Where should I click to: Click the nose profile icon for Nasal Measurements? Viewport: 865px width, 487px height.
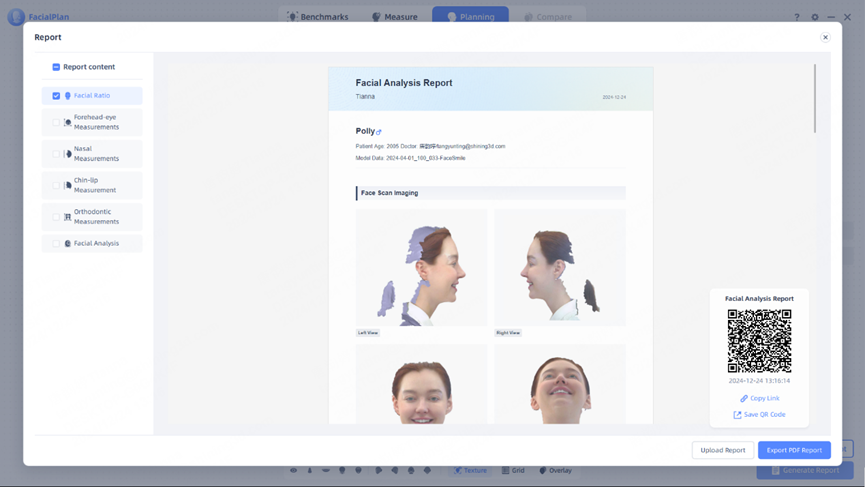(x=68, y=154)
